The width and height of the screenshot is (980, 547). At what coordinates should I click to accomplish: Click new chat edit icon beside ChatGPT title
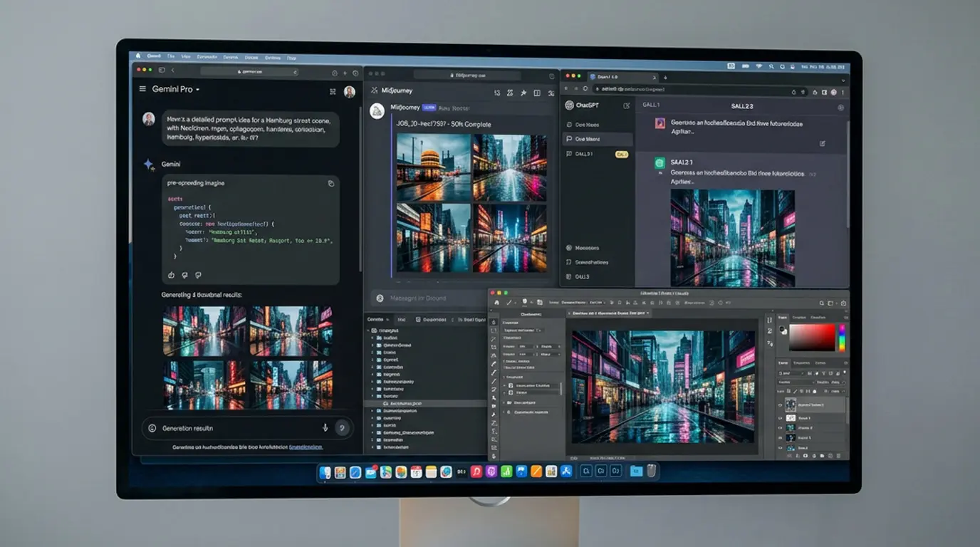(627, 105)
